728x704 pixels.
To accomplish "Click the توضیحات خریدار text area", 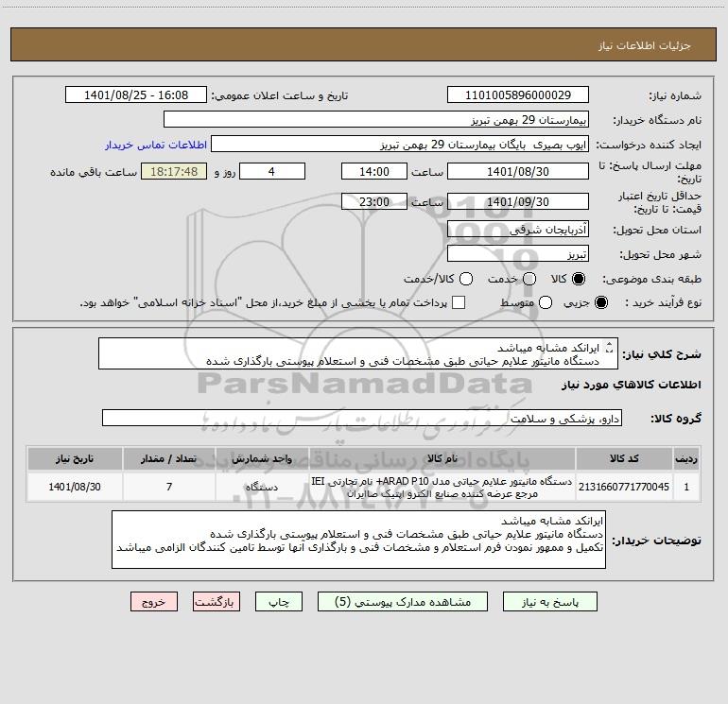I will 358,540.
